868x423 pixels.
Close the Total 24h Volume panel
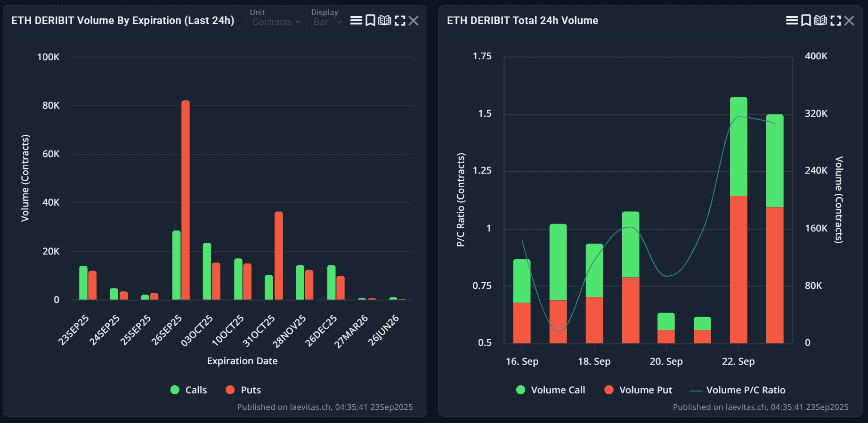(x=849, y=20)
